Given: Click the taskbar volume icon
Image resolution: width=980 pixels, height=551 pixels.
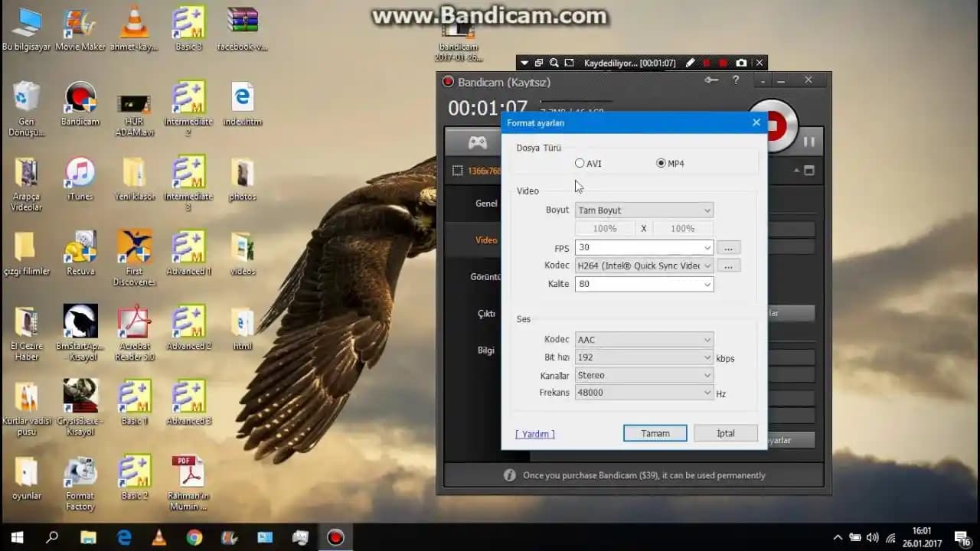Looking at the screenshot, I should 872,537.
